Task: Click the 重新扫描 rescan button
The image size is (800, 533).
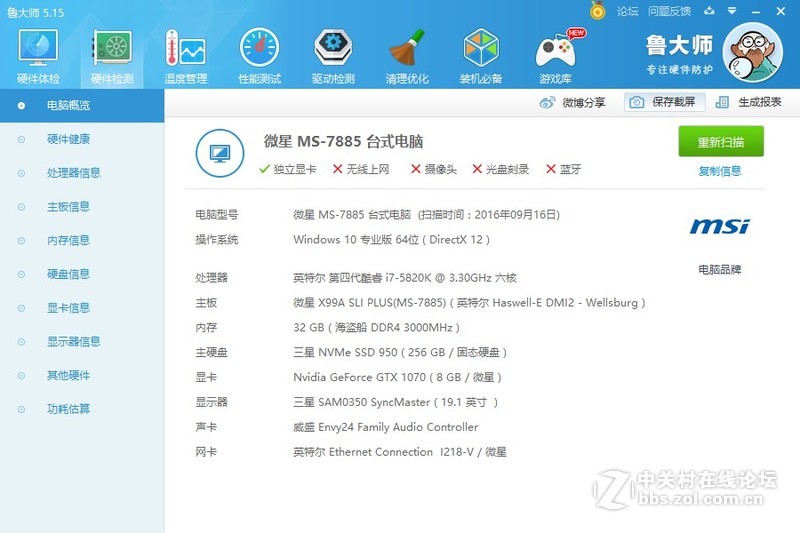Action: [720, 141]
